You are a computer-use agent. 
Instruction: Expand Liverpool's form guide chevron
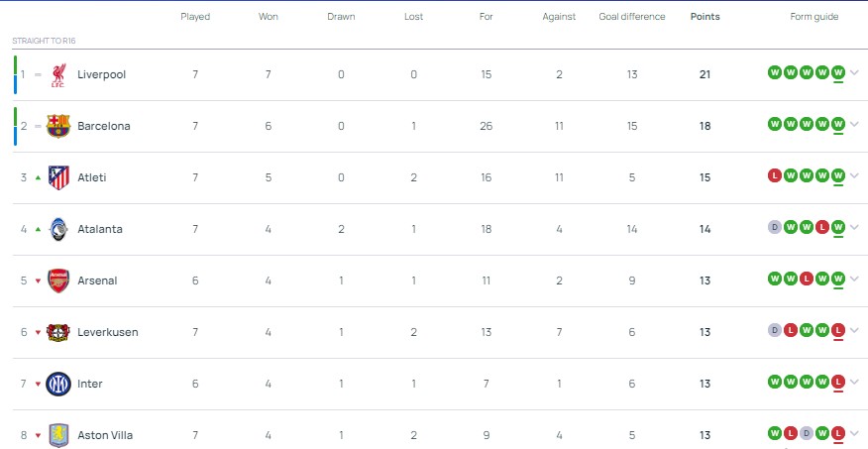coord(854,72)
